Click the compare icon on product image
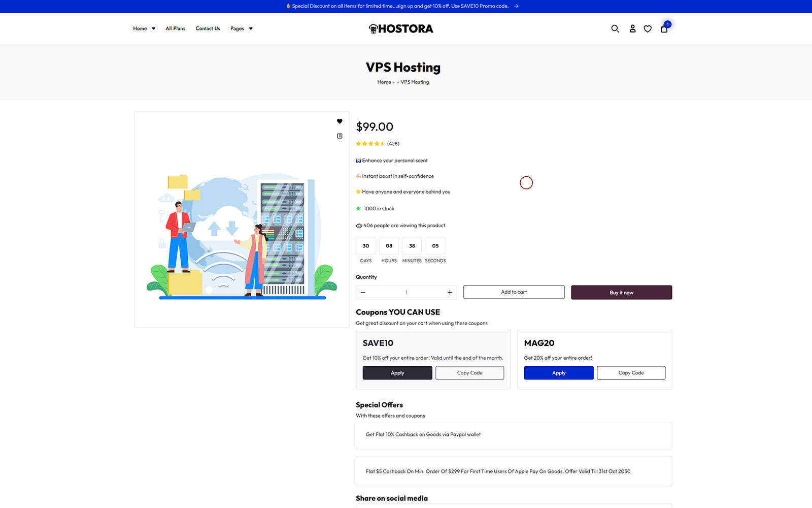 tap(340, 136)
